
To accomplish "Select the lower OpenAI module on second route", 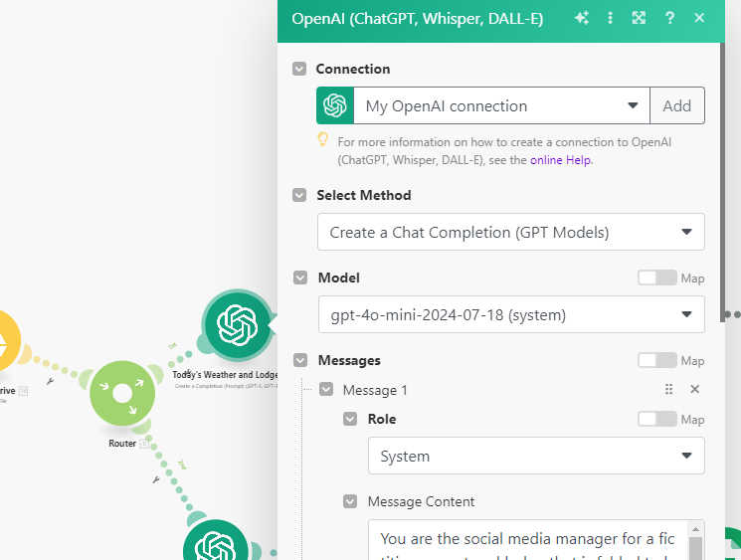I will (216, 542).
